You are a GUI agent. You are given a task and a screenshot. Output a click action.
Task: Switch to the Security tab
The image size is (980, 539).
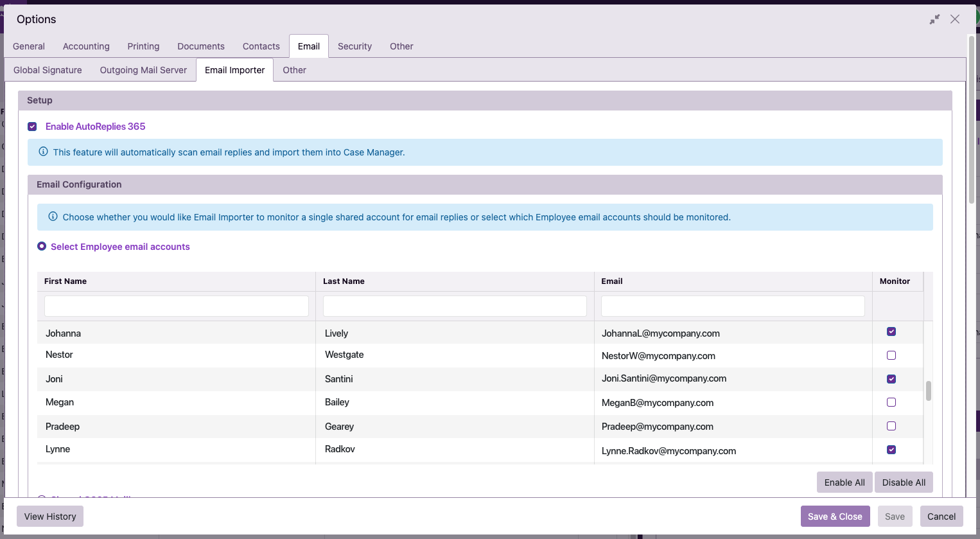(354, 46)
